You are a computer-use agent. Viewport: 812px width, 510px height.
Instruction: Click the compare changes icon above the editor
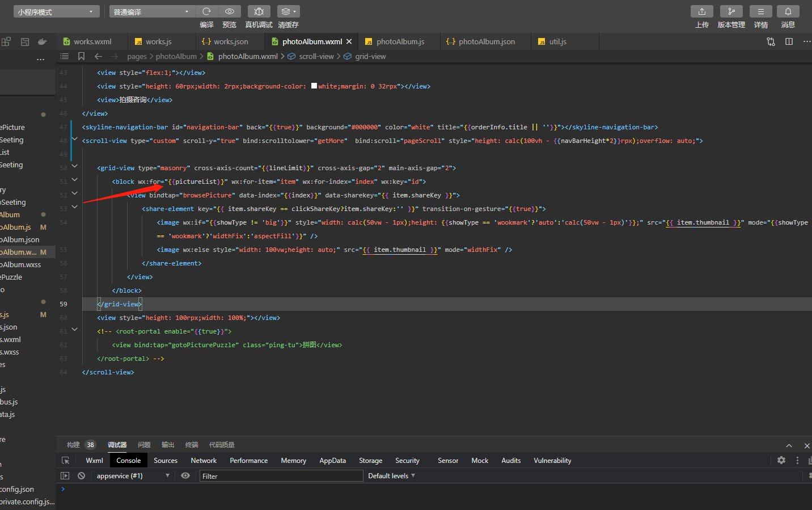(x=771, y=41)
